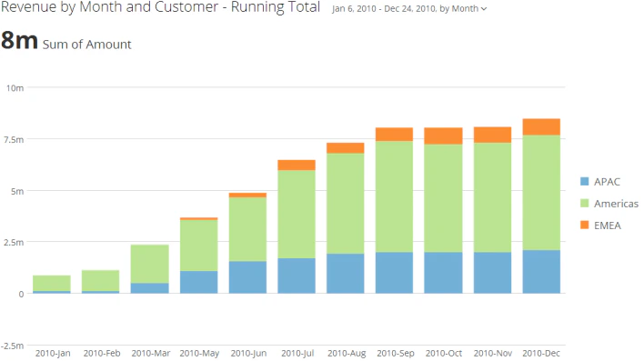Toggle the EMEA legend label
The width and height of the screenshot is (644, 361).
(608, 226)
